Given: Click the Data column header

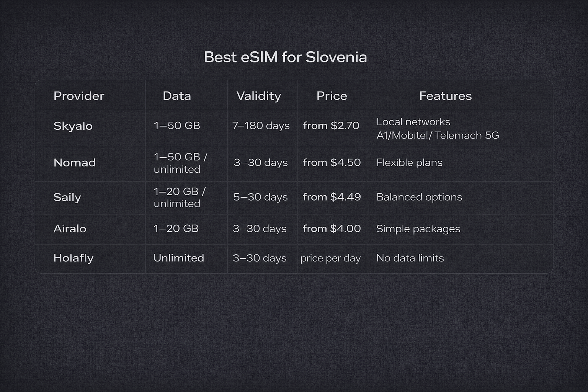Looking at the screenshot, I should pos(177,96).
